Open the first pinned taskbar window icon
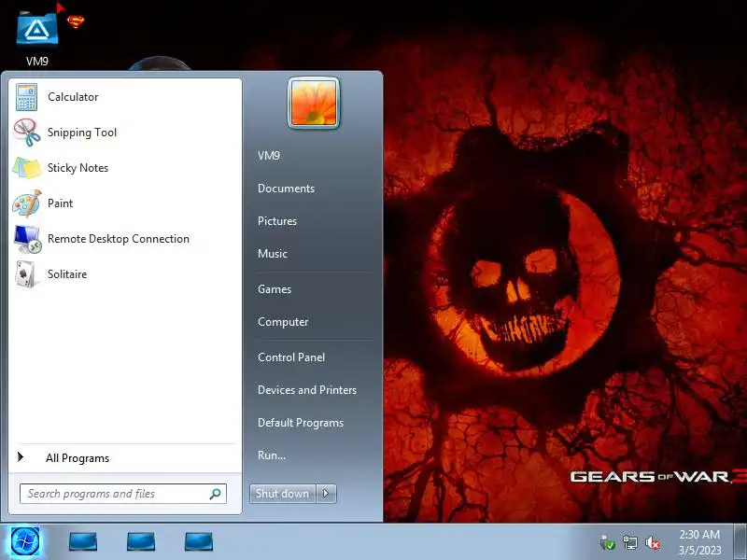The image size is (747, 560). point(83,541)
